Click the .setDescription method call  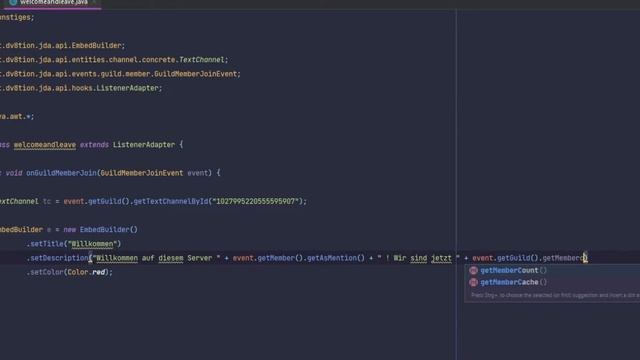(x=57, y=258)
